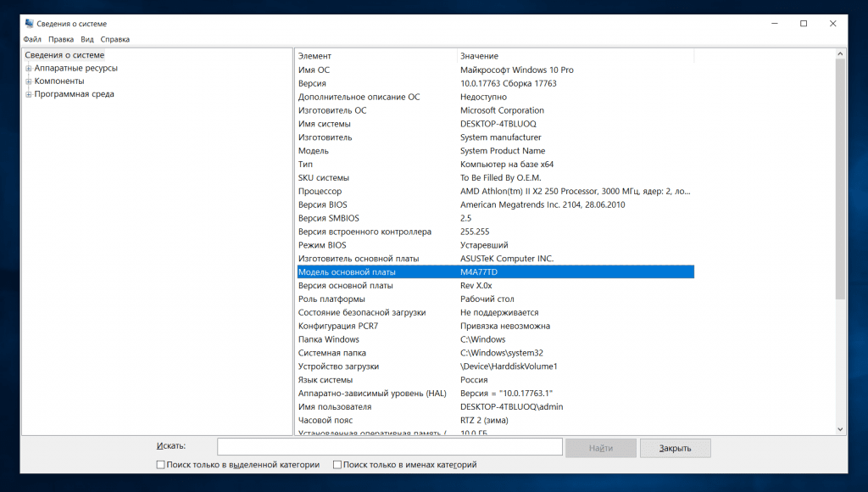Select the Режим BIOS row
This screenshot has height=492, width=868.
[495, 245]
